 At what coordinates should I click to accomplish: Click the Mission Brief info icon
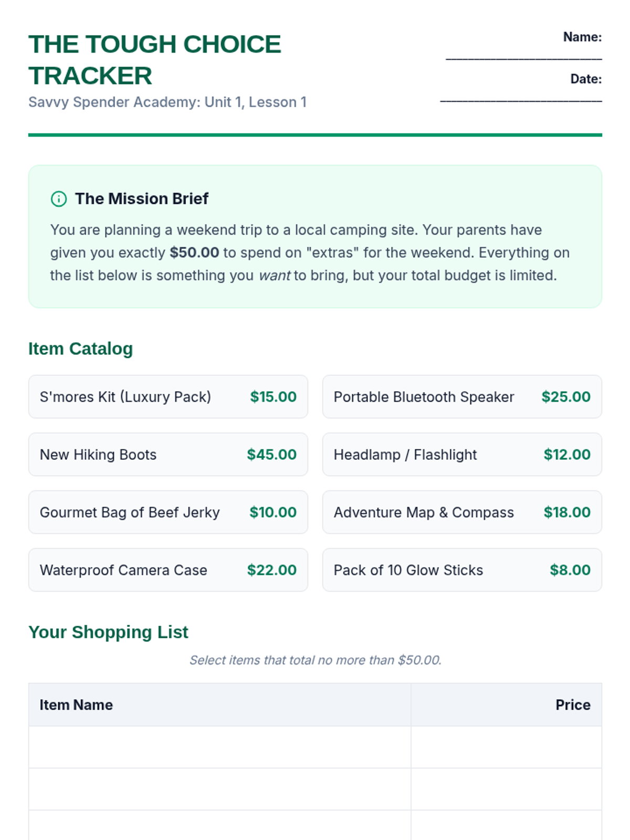(59, 199)
